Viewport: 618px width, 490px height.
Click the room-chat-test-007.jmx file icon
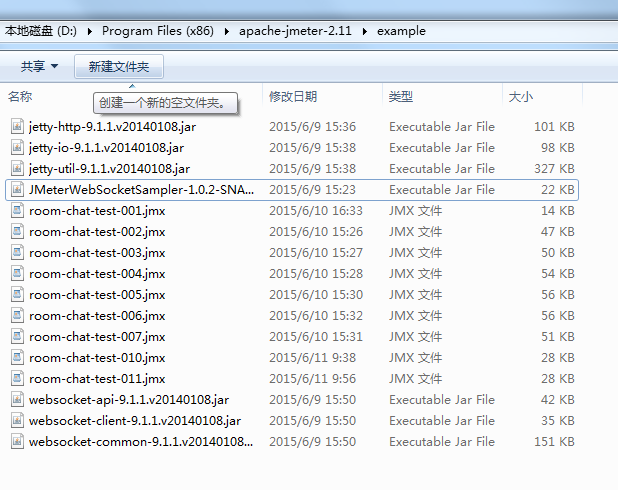[17, 337]
